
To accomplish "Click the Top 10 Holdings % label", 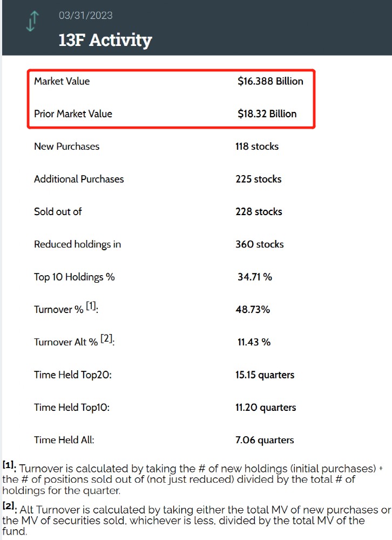I will (74, 277).
